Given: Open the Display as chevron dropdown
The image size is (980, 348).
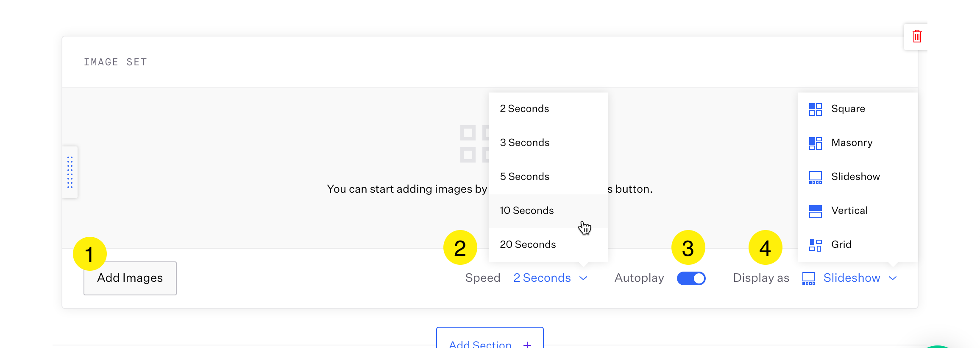Looking at the screenshot, I should 893,278.
